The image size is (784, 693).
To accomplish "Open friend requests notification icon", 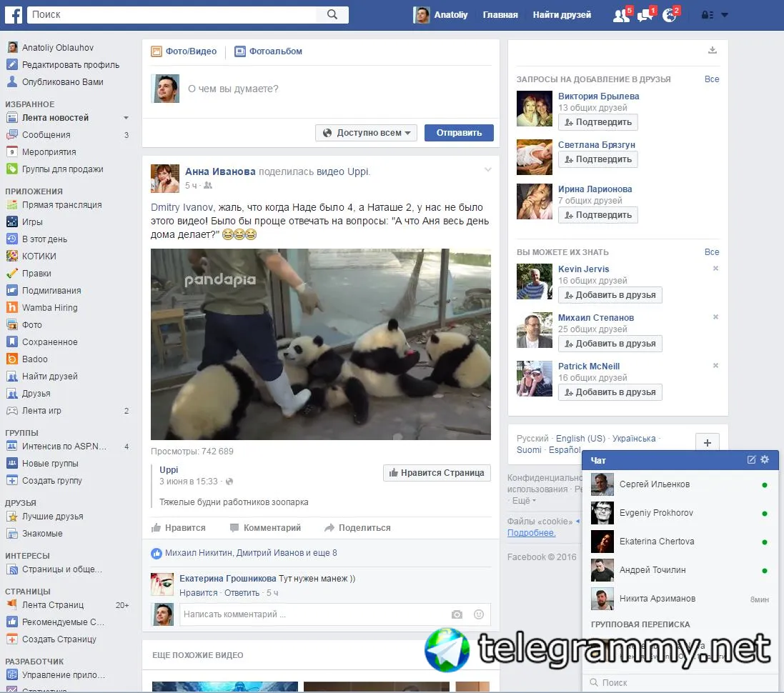I will (x=621, y=15).
